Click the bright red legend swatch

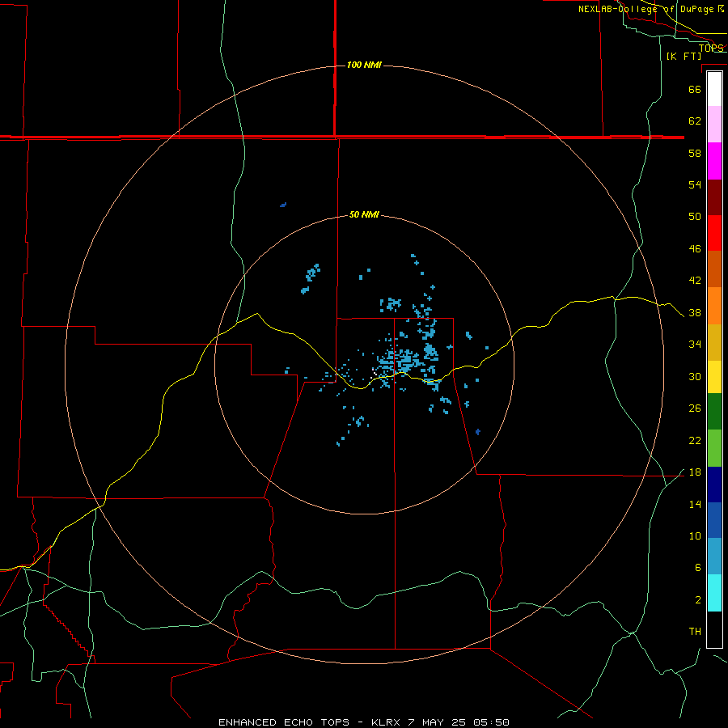click(x=714, y=233)
